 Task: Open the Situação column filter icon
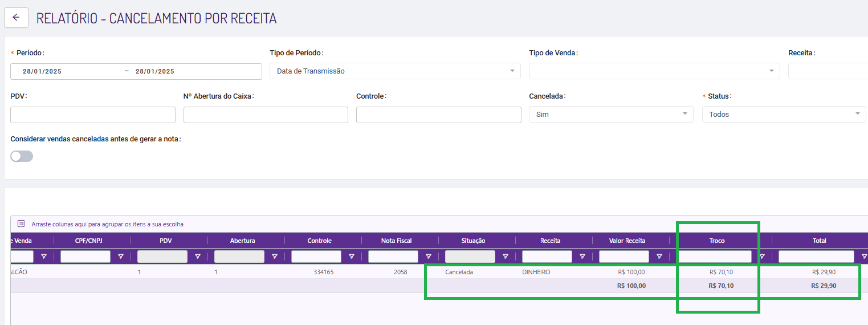506,257
